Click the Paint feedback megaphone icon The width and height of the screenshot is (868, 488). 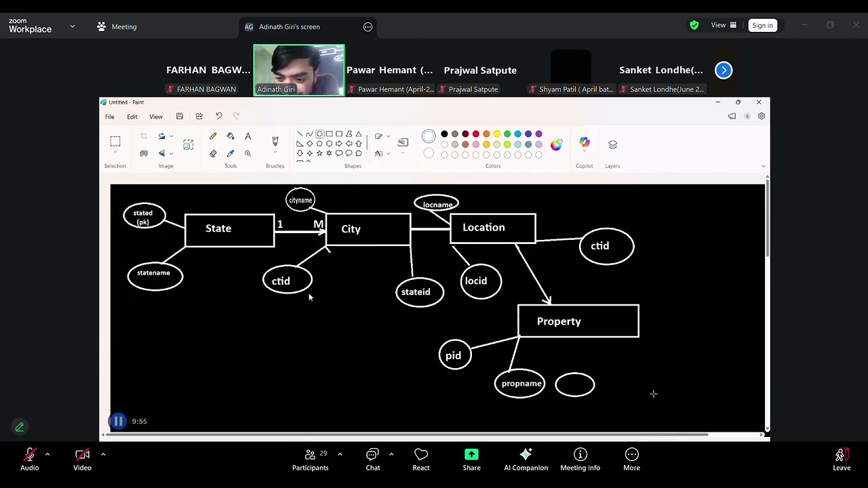(732, 117)
